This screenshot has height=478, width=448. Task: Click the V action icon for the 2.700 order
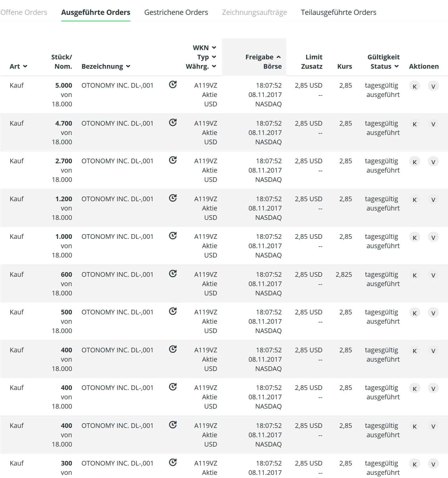(433, 162)
